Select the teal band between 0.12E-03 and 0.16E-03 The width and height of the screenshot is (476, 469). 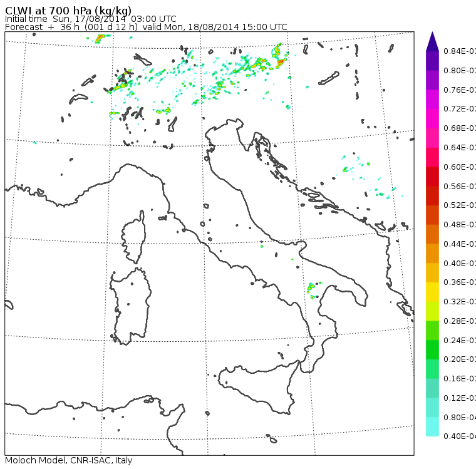tap(432, 389)
